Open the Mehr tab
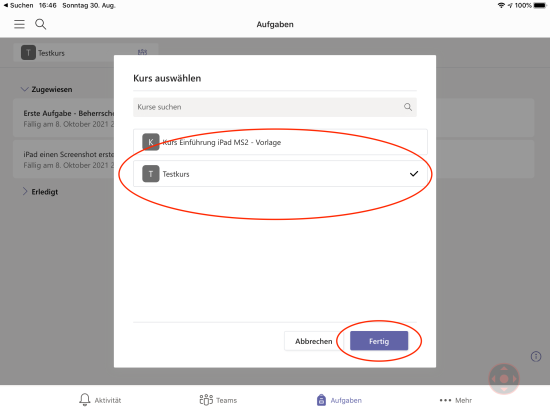This screenshot has width=550, height=413. (x=455, y=400)
